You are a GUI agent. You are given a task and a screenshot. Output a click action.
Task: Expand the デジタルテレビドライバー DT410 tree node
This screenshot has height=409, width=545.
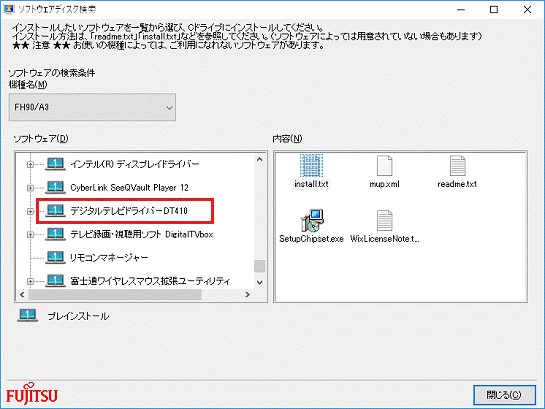click(30, 211)
